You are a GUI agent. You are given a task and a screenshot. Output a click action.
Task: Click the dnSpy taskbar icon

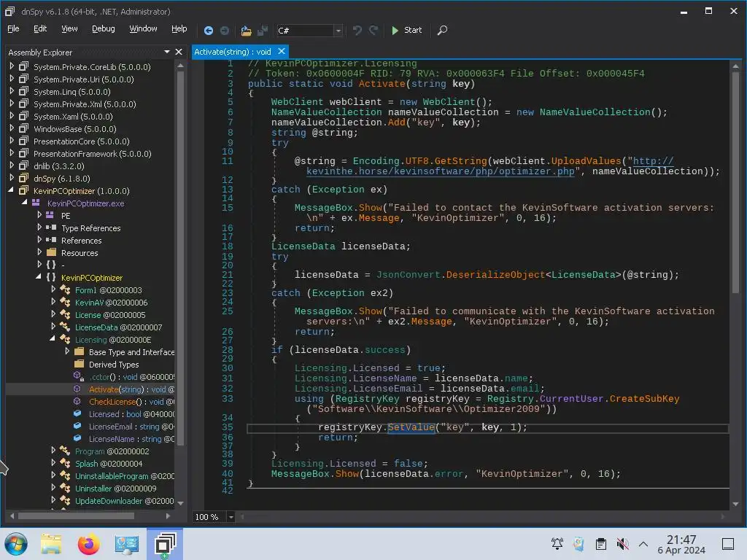[x=165, y=544]
